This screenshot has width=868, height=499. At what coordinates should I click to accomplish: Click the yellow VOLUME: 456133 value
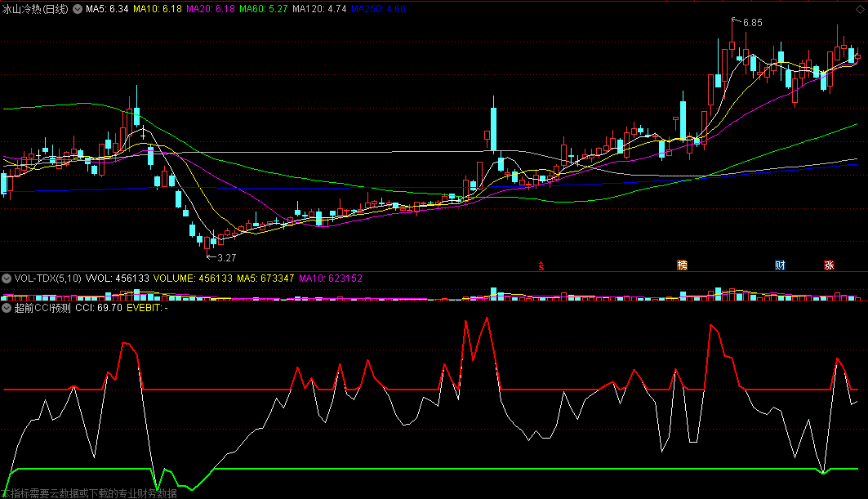click(x=193, y=278)
